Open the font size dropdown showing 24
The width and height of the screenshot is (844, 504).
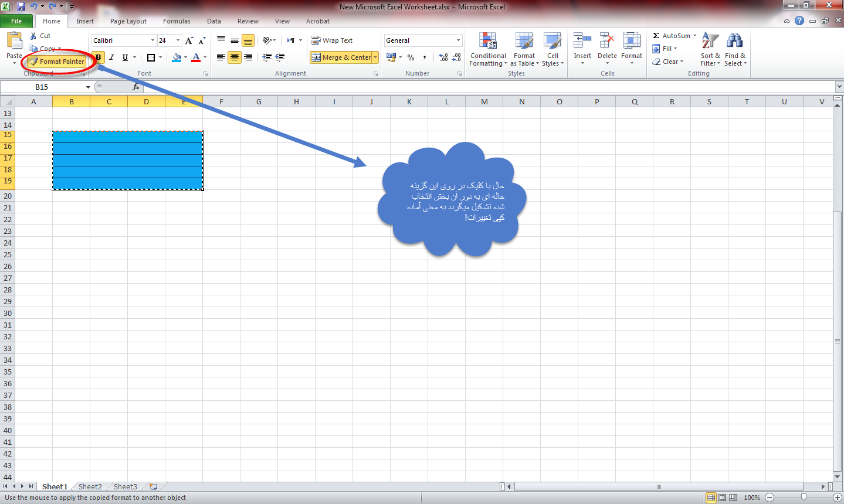click(178, 40)
